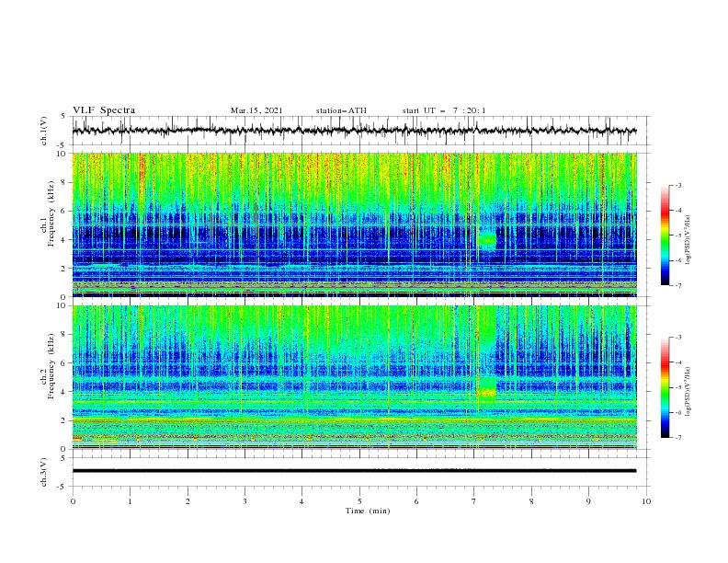Click the "7" minute tick on time axis
The height and width of the screenshot is (563, 728).
pyautogui.click(x=473, y=501)
